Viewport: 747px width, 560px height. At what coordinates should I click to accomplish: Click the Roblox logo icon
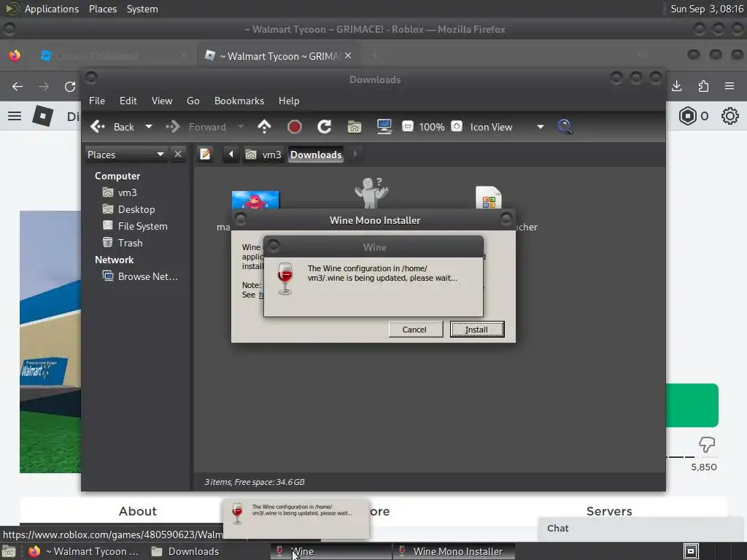[42, 116]
